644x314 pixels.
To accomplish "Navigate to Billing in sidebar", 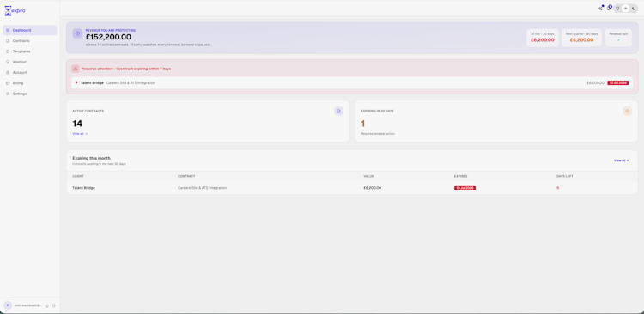I will click(29, 83).
